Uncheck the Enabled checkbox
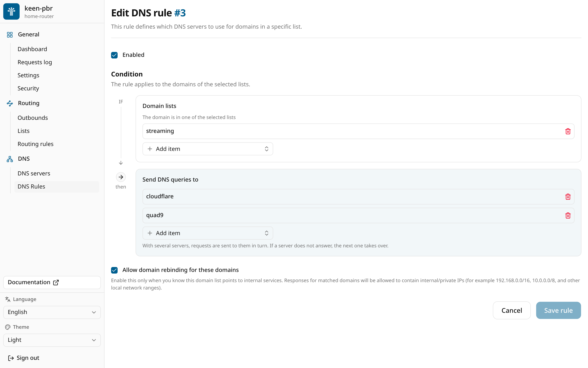The height and width of the screenshot is (368, 588). [115, 55]
